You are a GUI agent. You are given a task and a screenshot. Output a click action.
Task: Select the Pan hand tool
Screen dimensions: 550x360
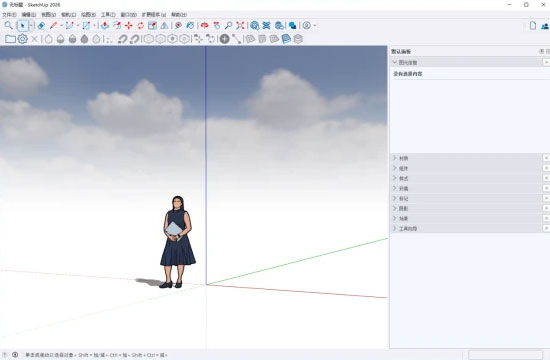(216, 26)
